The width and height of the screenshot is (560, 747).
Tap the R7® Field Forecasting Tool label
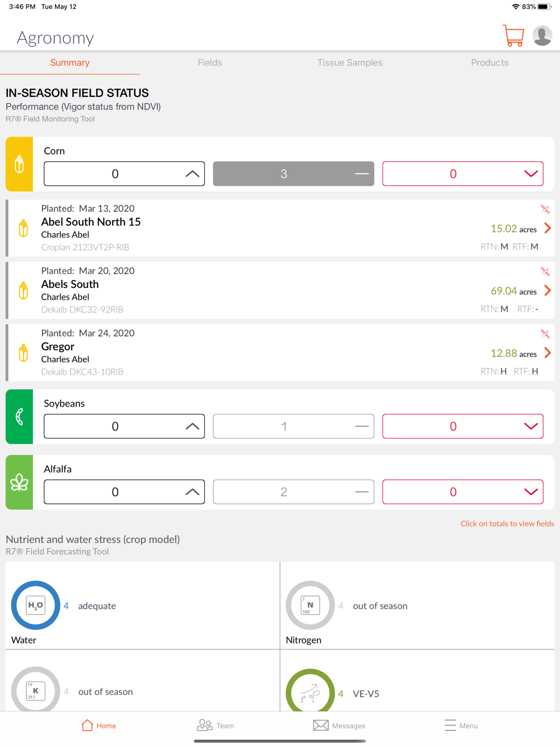pyautogui.click(x=57, y=552)
